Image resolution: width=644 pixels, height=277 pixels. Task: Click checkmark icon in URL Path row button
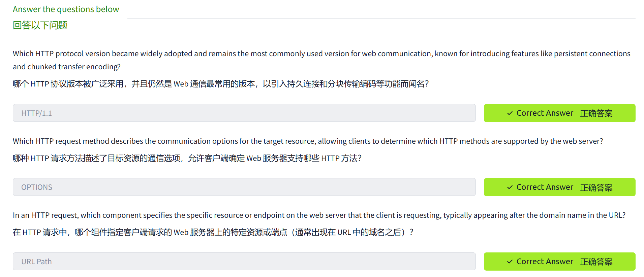510,262
